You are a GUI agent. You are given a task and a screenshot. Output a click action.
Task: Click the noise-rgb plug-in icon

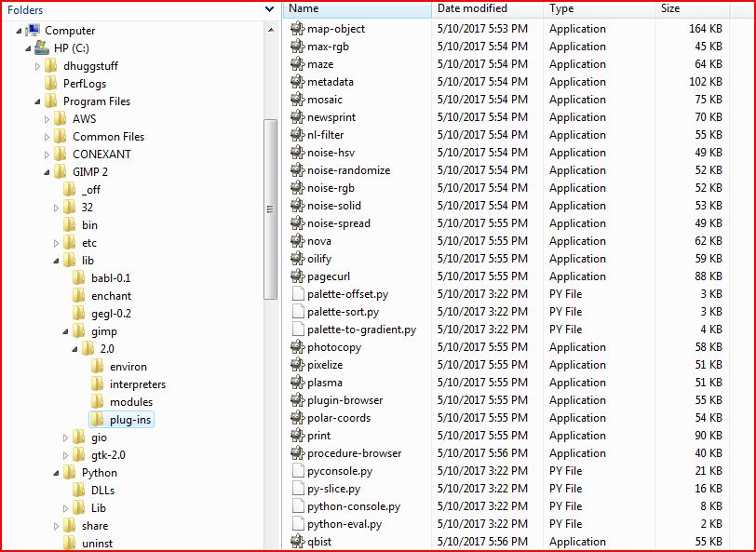298,187
